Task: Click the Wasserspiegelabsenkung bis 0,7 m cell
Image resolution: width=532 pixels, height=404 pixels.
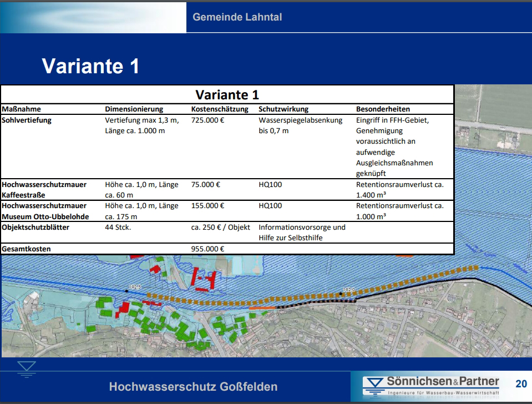Action: 301,125
